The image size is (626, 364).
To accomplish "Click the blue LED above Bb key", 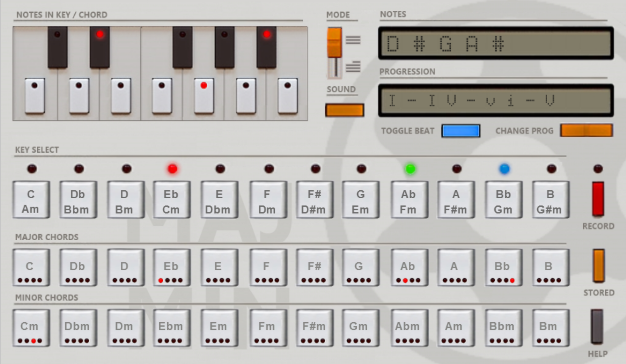I will [504, 169].
